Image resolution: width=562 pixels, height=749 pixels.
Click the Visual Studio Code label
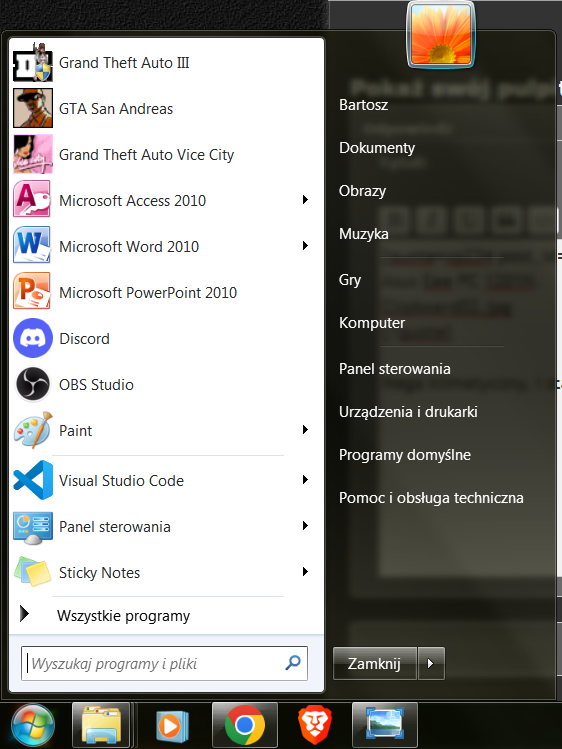[x=121, y=481]
